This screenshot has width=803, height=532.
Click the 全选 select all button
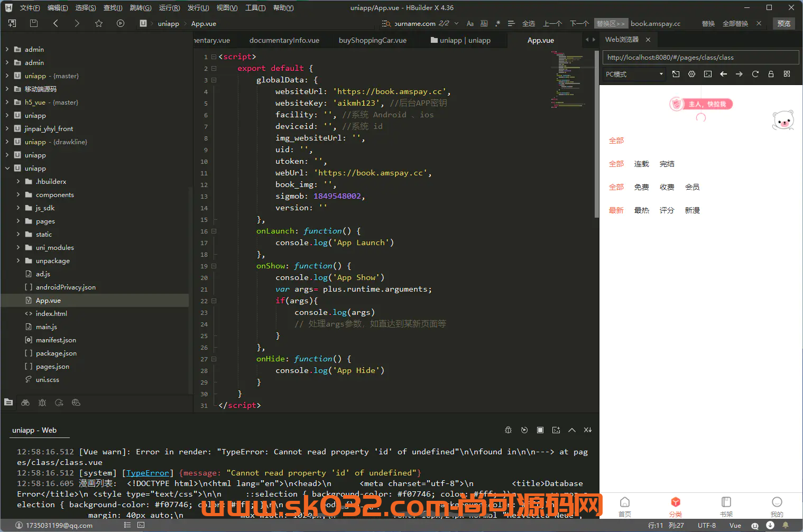point(529,23)
